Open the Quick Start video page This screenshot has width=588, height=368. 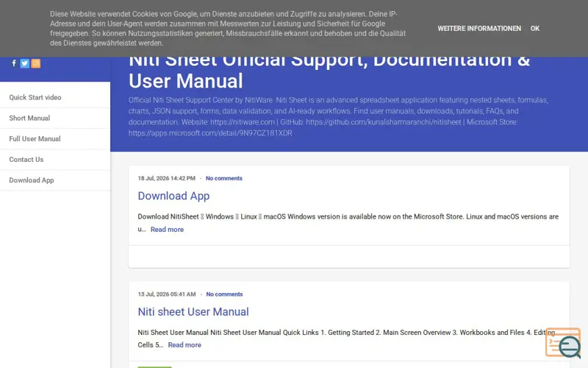click(x=35, y=97)
